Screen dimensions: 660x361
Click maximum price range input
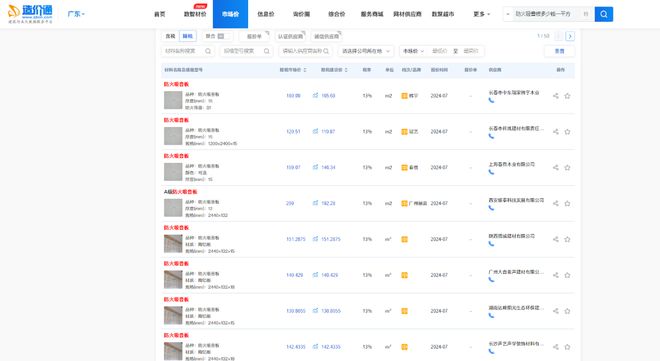[x=471, y=51]
